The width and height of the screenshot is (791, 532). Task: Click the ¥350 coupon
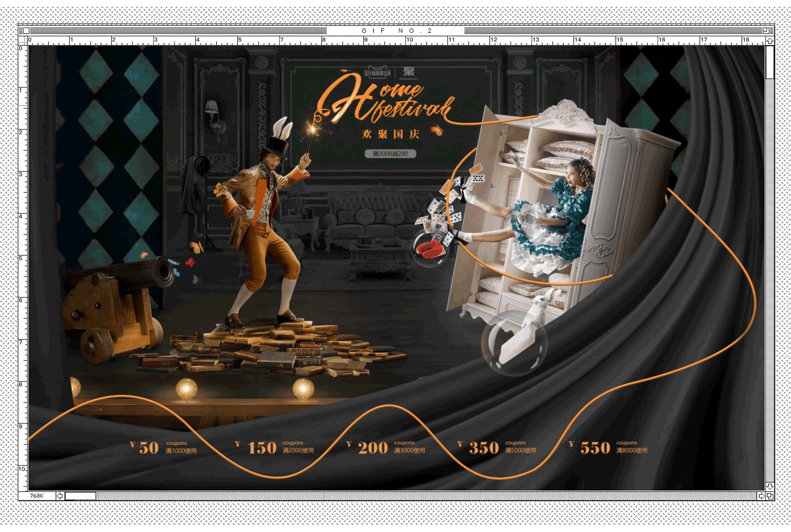(496, 447)
